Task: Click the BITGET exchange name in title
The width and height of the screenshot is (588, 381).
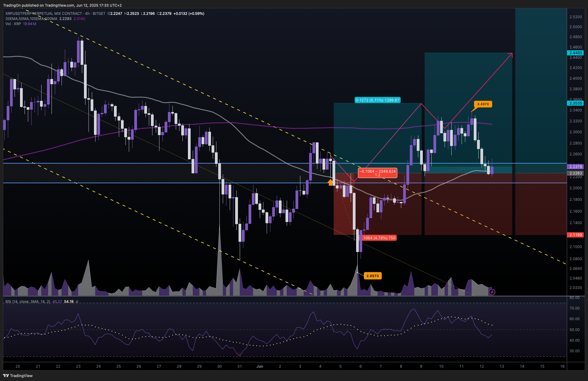Action: click(x=99, y=14)
